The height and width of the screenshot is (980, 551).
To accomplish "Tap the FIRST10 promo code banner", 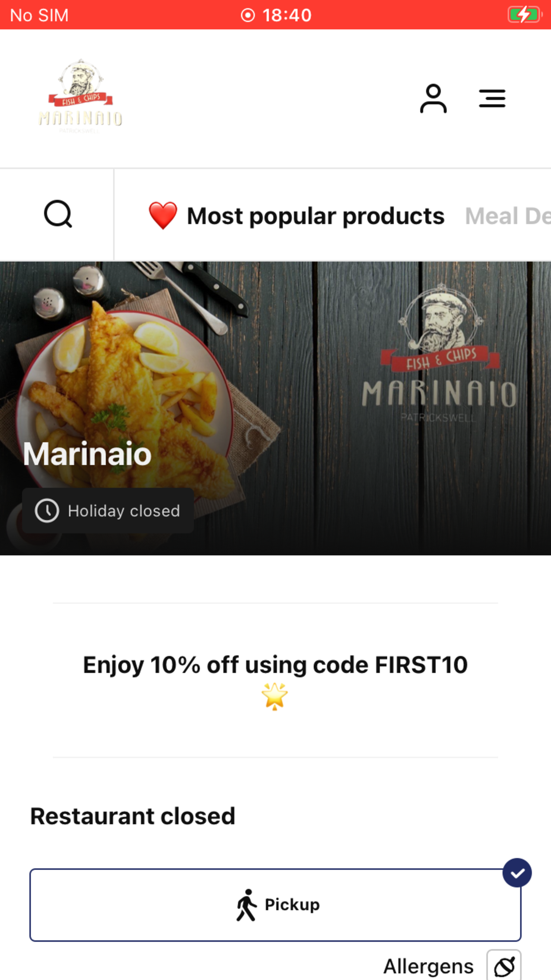I will [275, 680].
